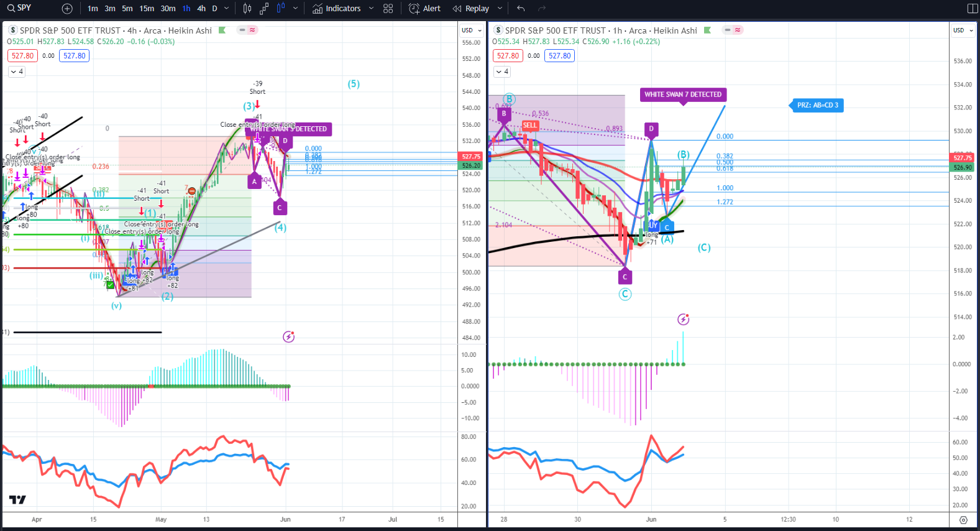Click the TradingView logo in the 4h chart corner
Viewport: 980px width, 531px height.
click(x=17, y=499)
